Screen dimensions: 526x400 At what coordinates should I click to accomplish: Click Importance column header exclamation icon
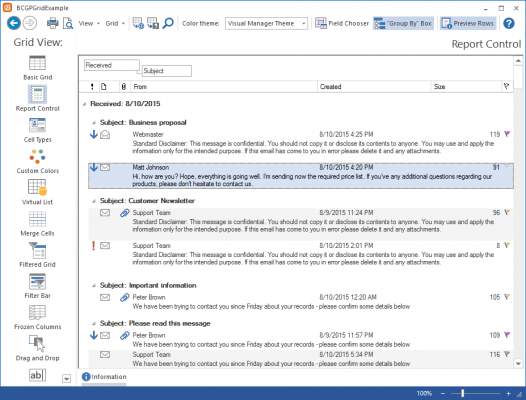(92, 87)
